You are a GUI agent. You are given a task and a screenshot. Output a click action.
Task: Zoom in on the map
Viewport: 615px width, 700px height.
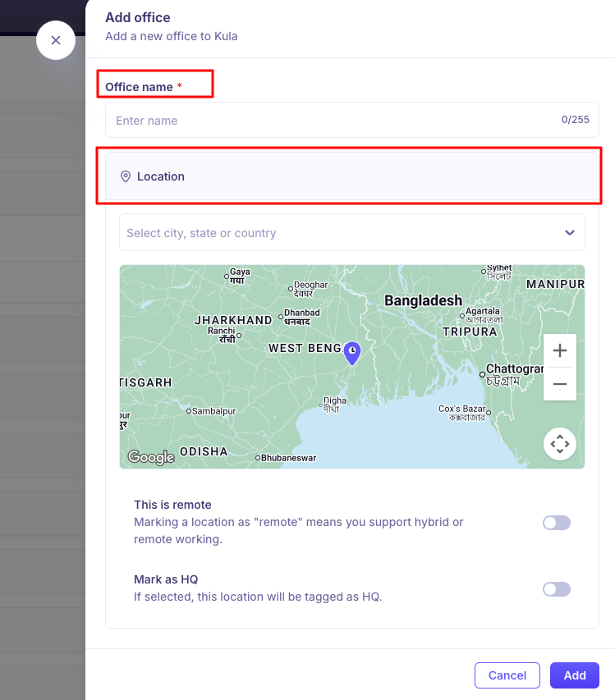click(x=560, y=351)
